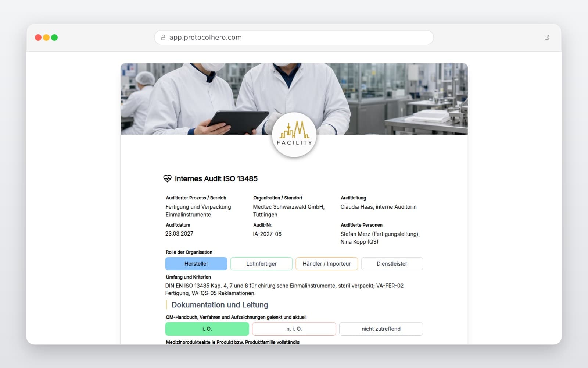Click the Medtec Schwarzwald GmbH, Tuttlingen value
Image resolution: width=588 pixels, height=368 pixels.
click(289, 210)
